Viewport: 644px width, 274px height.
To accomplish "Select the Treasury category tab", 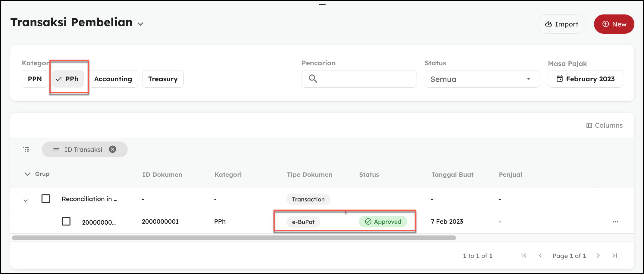I will point(163,79).
